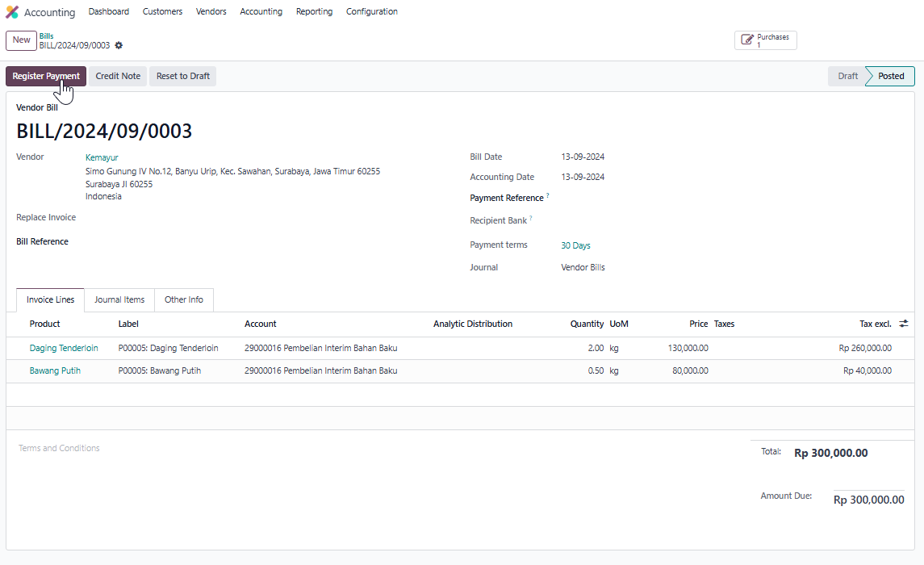Click the Simo Gunung IV address line
Viewport: 924px width, 565px height.
tap(232, 171)
